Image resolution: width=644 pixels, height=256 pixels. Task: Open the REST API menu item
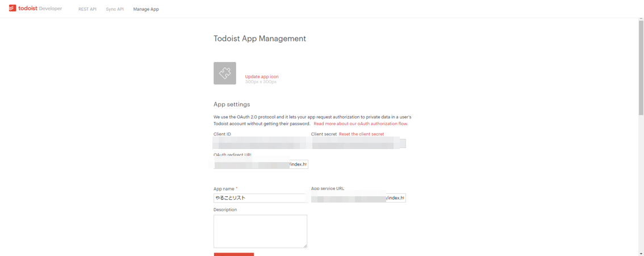point(87,9)
